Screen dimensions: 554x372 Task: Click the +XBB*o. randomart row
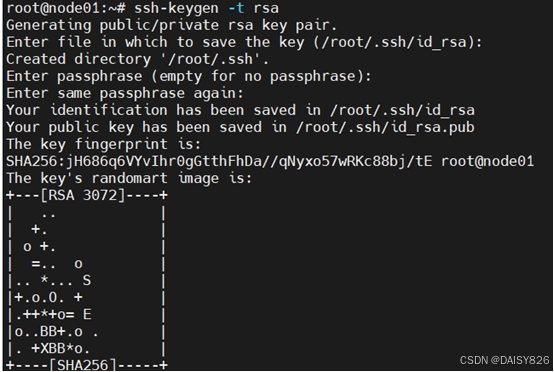click(61, 349)
